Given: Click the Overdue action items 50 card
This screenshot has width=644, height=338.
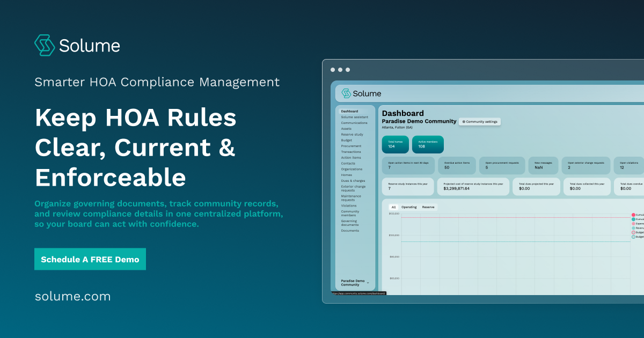Looking at the screenshot, I should (458, 165).
